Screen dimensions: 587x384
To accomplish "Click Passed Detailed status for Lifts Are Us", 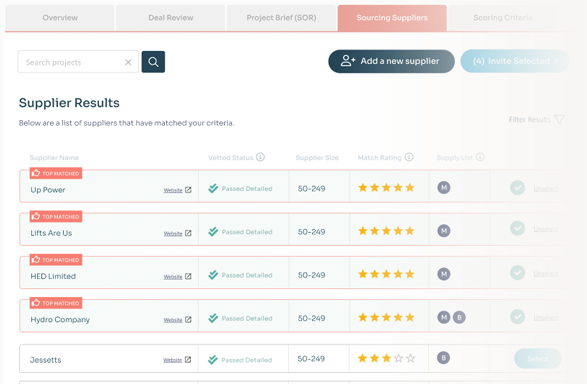I will click(240, 232).
